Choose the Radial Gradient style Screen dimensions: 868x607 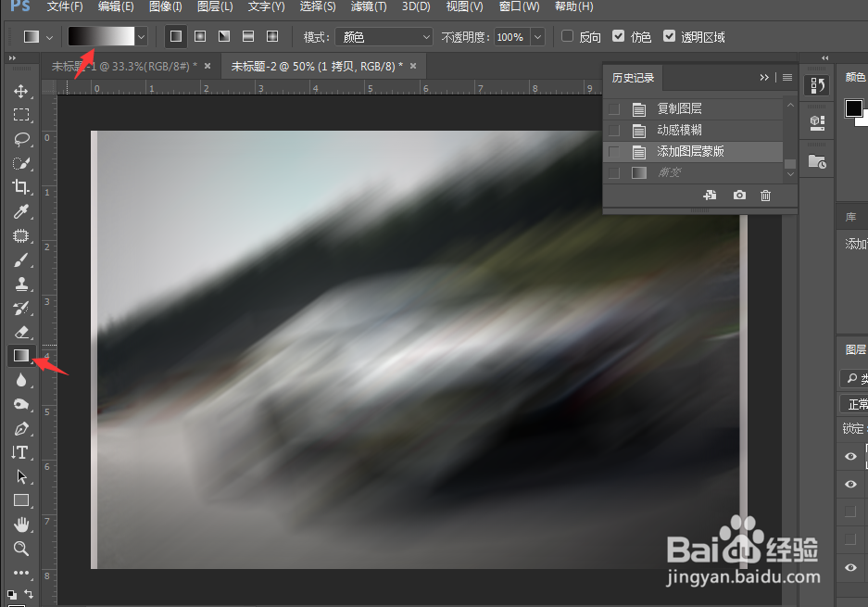coord(200,36)
